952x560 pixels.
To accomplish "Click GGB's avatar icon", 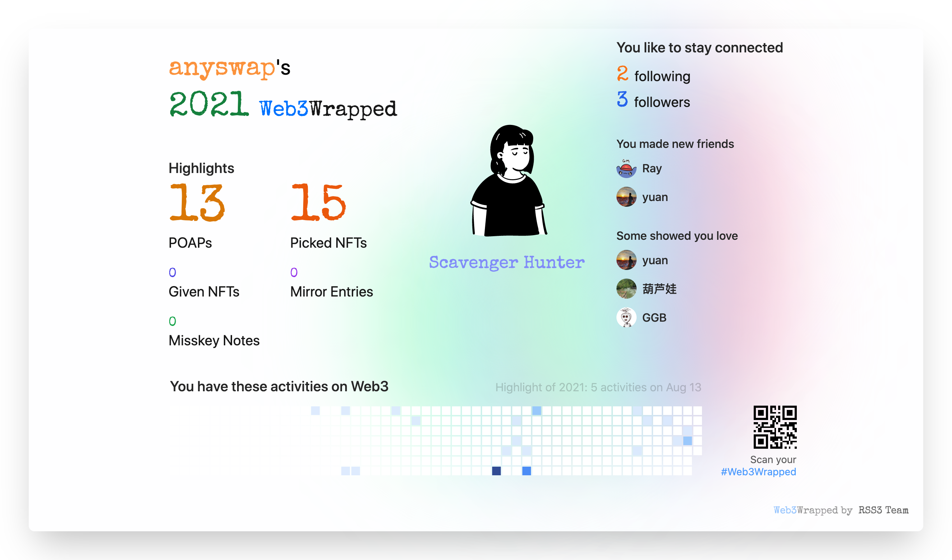I will click(626, 317).
